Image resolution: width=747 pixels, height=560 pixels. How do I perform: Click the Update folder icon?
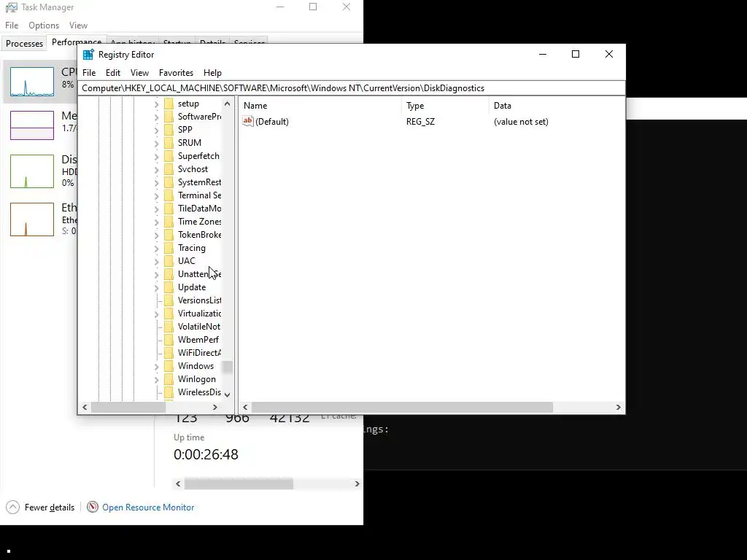(169, 287)
